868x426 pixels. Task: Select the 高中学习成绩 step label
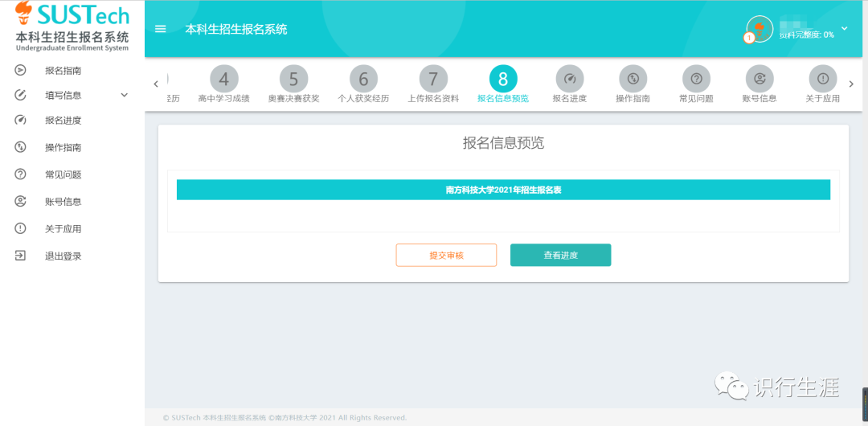point(223,99)
